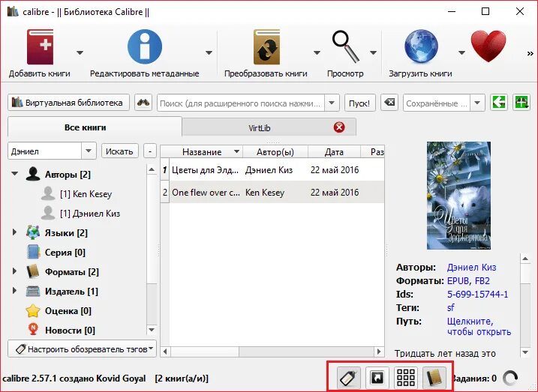This screenshot has width=538, height=392.
Task: Click the main search input field
Action: point(241,103)
